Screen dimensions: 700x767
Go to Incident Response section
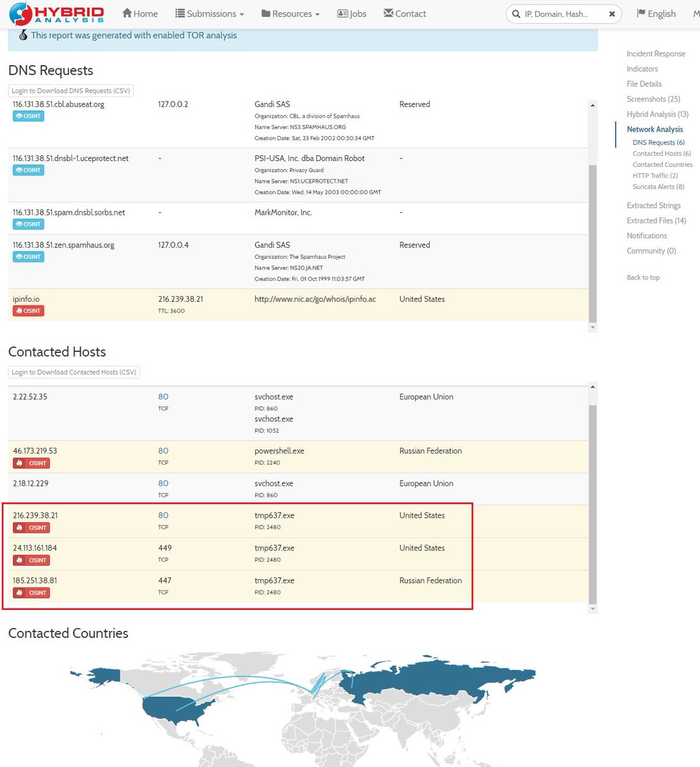[x=656, y=54]
